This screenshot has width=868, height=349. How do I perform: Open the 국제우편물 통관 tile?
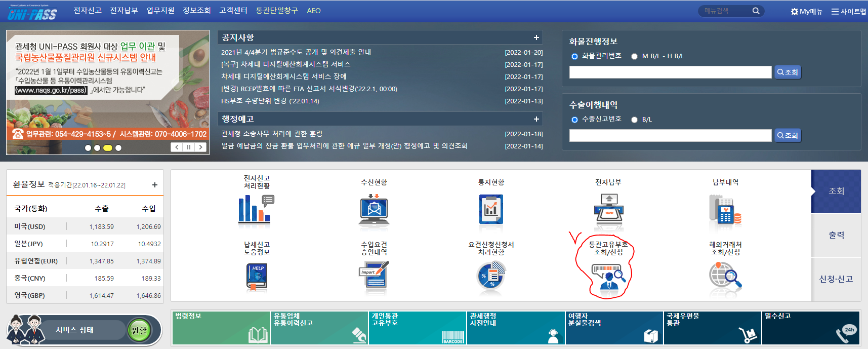712,328
